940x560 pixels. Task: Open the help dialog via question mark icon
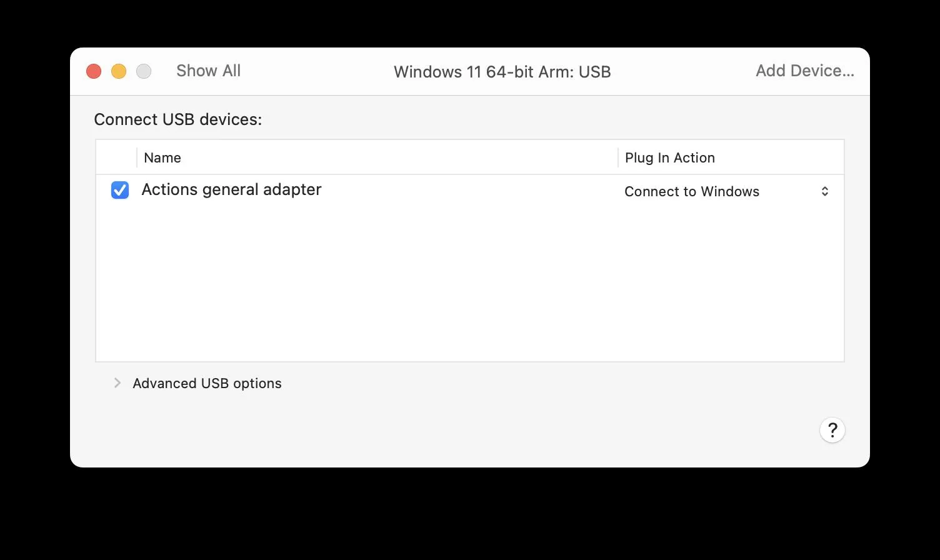[832, 430]
